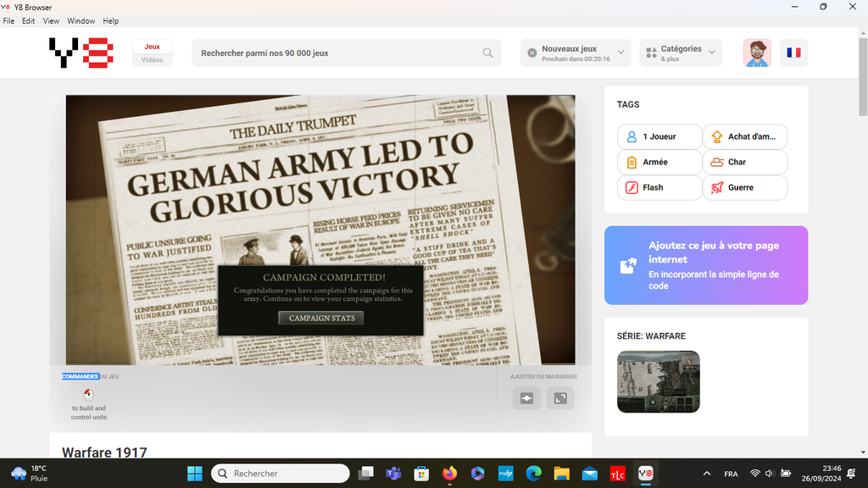Image resolution: width=868 pixels, height=488 pixels.
Task: Open the View menu
Action: [x=51, y=20]
